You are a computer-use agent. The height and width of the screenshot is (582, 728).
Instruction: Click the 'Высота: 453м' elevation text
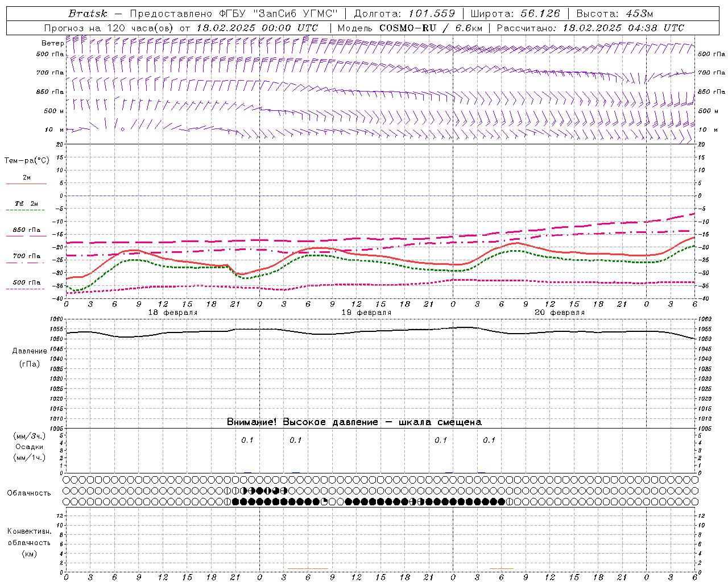pos(615,14)
